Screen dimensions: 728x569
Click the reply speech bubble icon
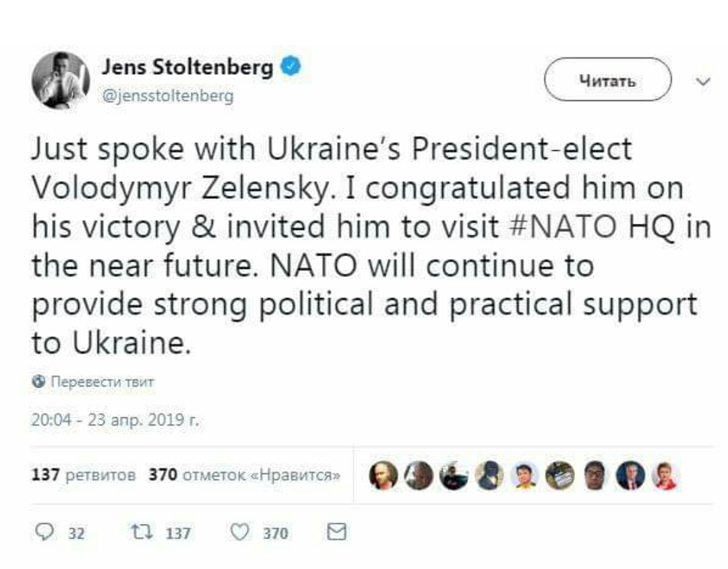pyautogui.click(x=44, y=532)
